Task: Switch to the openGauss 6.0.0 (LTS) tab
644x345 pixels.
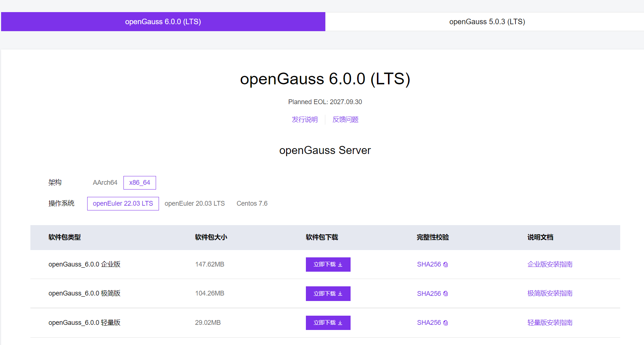Action: [163, 22]
